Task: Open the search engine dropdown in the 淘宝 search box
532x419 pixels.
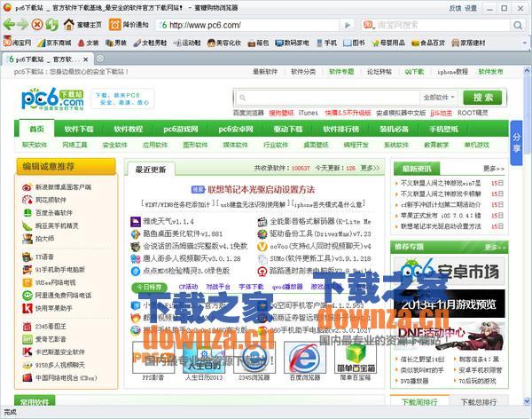Action: pos(369,25)
